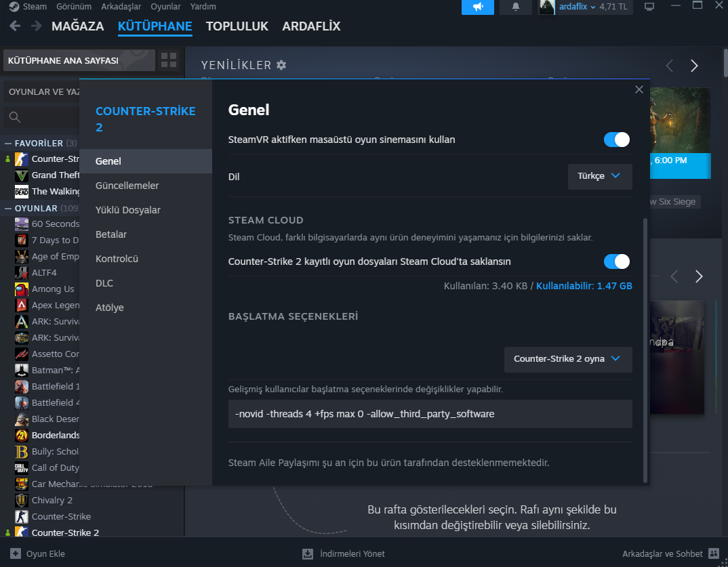Viewport: 728px width, 567px height.
Task: Select the DLC settings tab
Action: click(146, 283)
